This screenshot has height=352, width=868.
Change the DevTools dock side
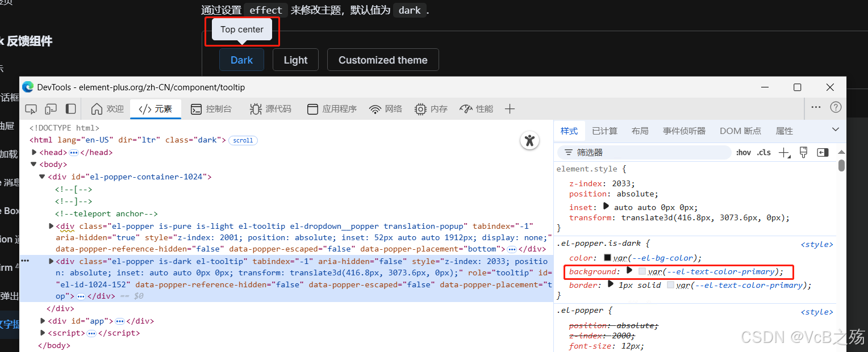(x=69, y=108)
